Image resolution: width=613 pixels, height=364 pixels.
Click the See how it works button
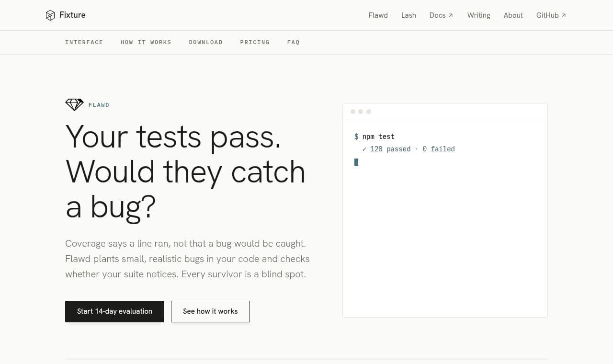pos(210,311)
